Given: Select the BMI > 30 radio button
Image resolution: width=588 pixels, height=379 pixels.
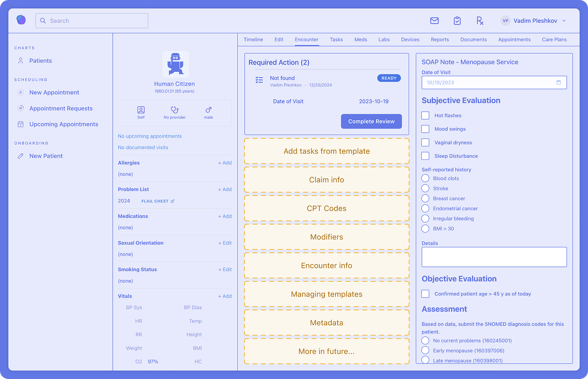Looking at the screenshot, I should click(x=425, y=229).
